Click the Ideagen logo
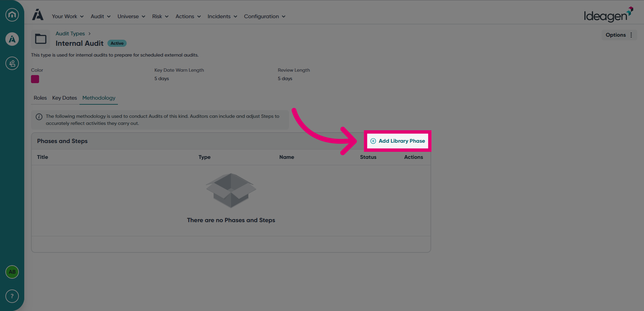The height and width of the screenshot is (311, 644). point(609,14)
